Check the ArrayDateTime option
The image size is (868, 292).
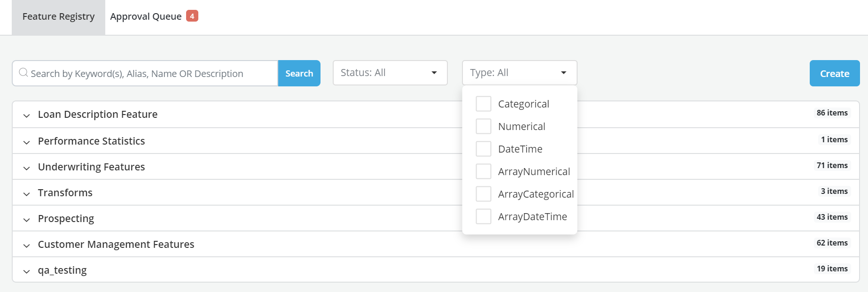click(483, 216)
